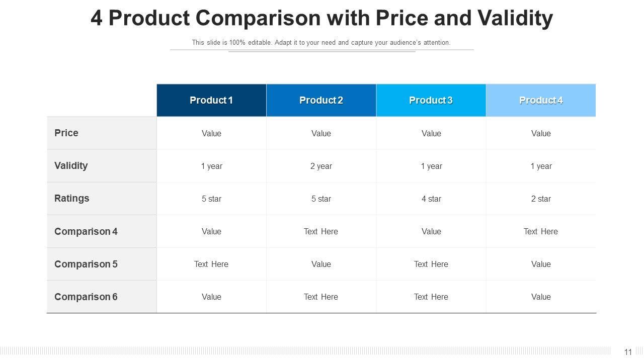Image resolution: width=644 pixels, height=362 pixels.
Task: Click the Ratings row label
Action: tap(72, 198)
